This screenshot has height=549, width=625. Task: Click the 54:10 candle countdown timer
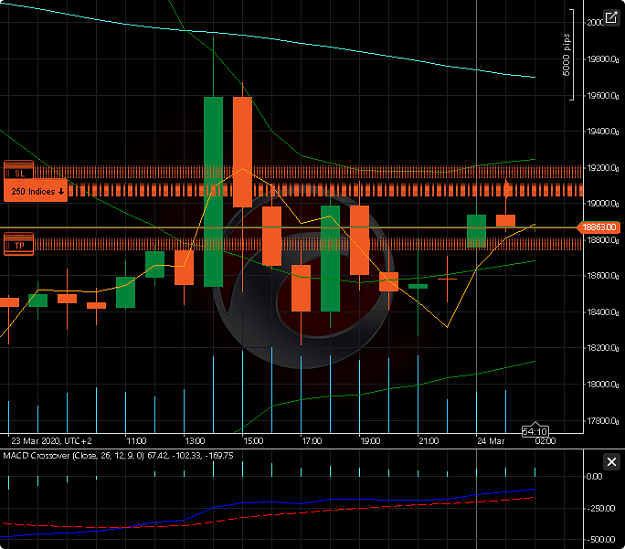pos(535,431)
